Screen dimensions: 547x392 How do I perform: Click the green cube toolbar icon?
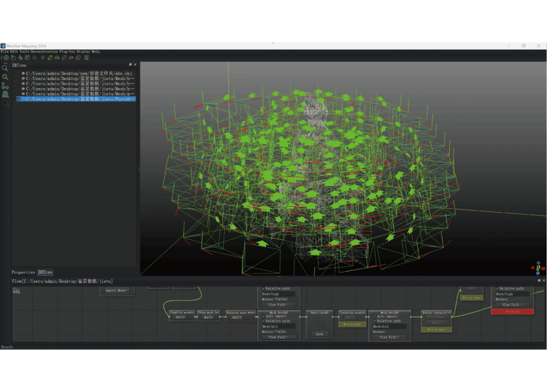point(43,58)
